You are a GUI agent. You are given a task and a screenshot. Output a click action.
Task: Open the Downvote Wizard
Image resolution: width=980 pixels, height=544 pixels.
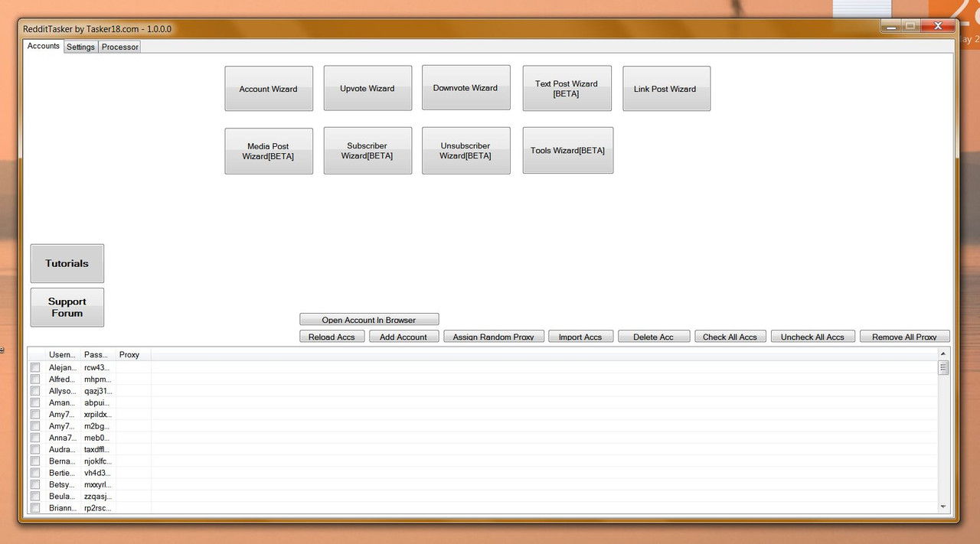465,87
